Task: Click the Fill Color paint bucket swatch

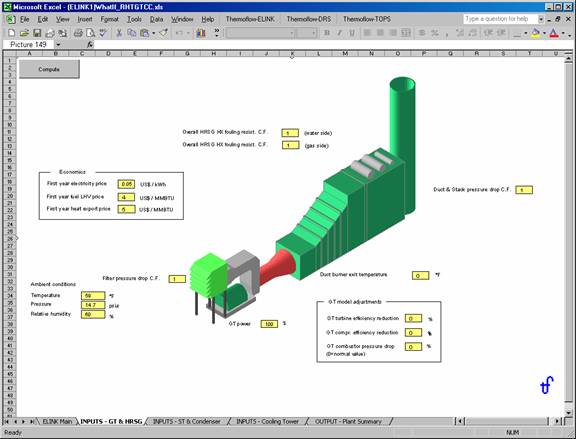Action: click(536, 33)
